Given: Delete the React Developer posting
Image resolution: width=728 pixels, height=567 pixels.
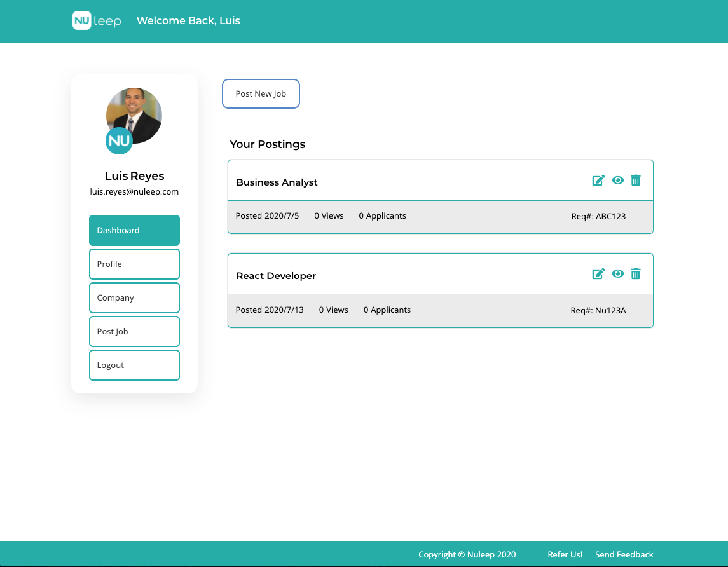Looking at the screenshot, I should [x=636, y=274].
